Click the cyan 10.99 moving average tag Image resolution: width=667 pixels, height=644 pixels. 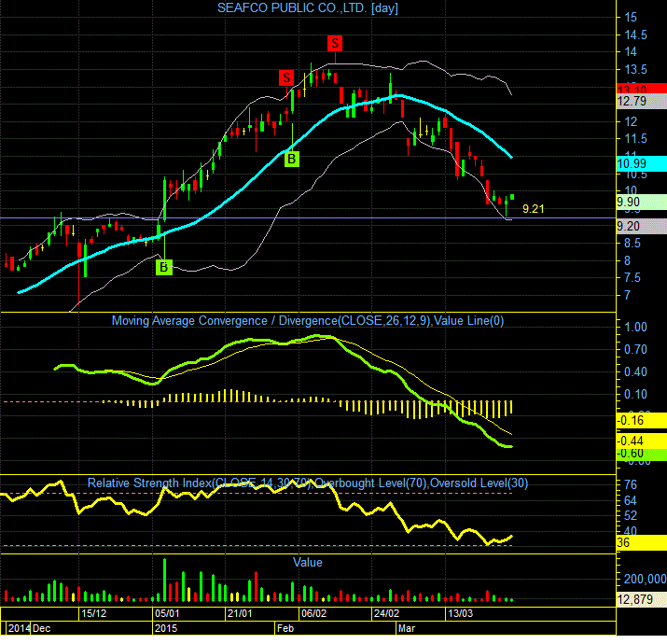click(x=642, y=163)
